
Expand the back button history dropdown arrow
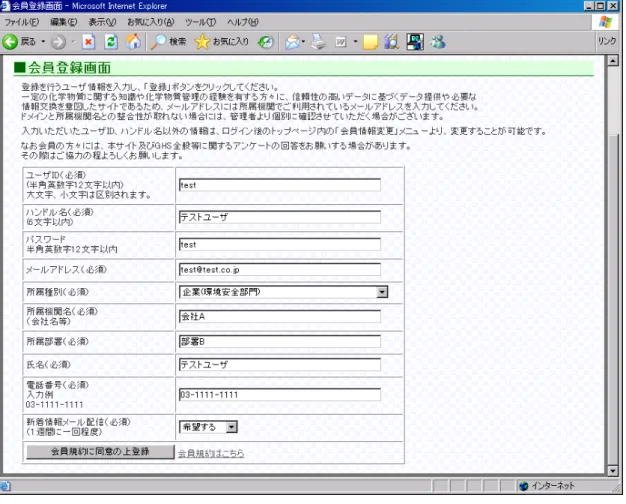coord(43,42)
